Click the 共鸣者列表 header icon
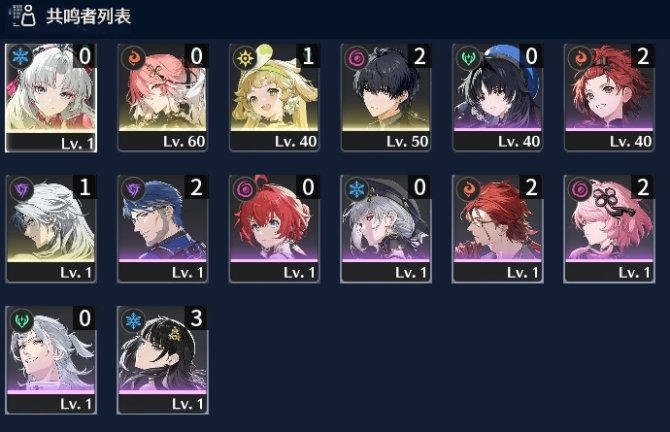The width and height of the screenshot is (670, 432). point(22,15)
